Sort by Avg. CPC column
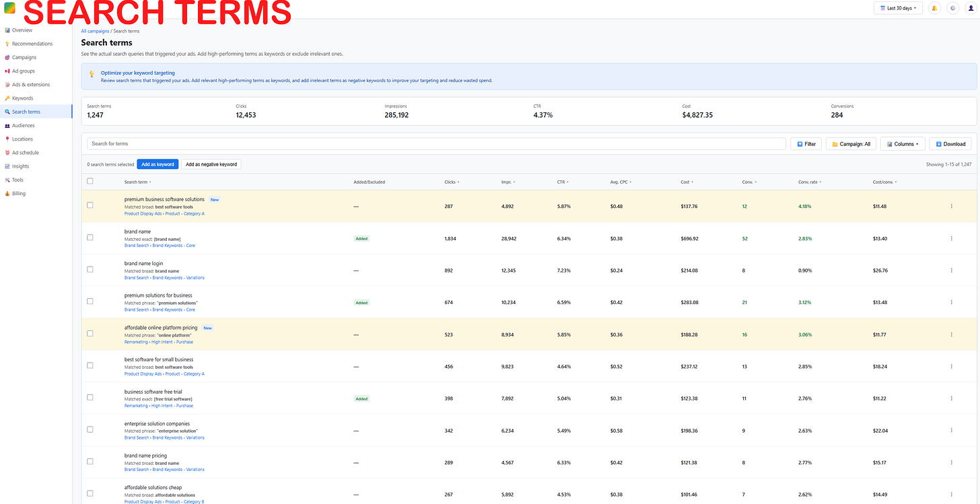980x504 pixels. click(621, 182)
